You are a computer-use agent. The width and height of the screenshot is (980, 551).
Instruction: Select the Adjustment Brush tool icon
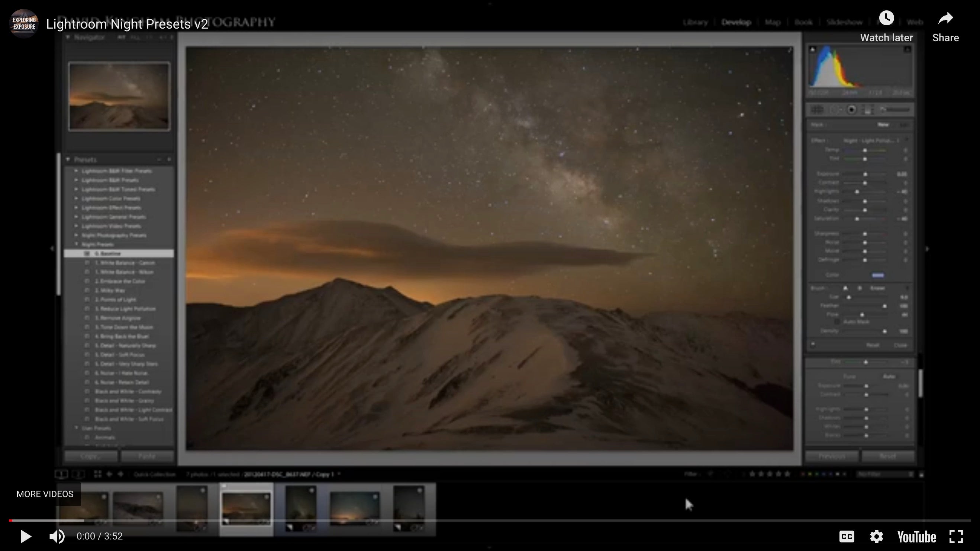tap(896, 110)
